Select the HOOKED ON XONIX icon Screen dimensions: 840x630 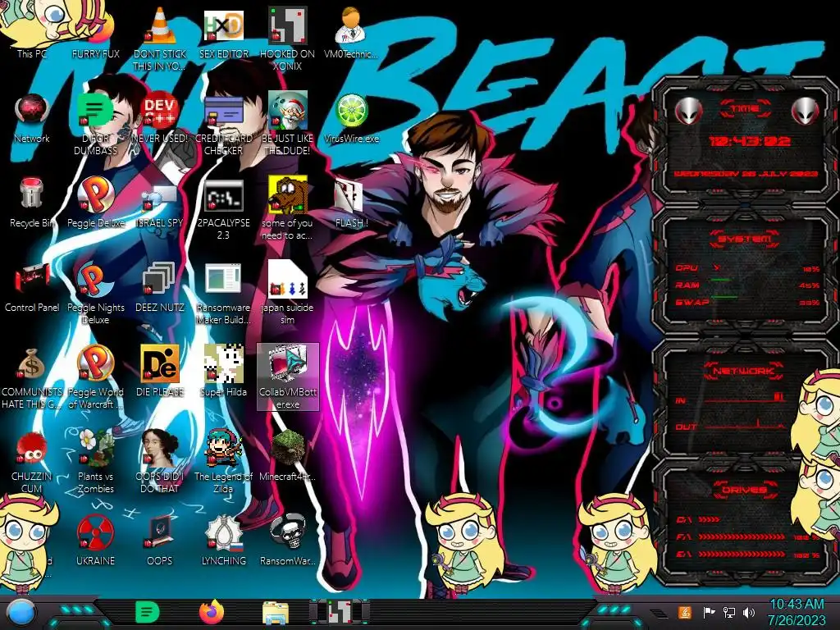(288, 38)
